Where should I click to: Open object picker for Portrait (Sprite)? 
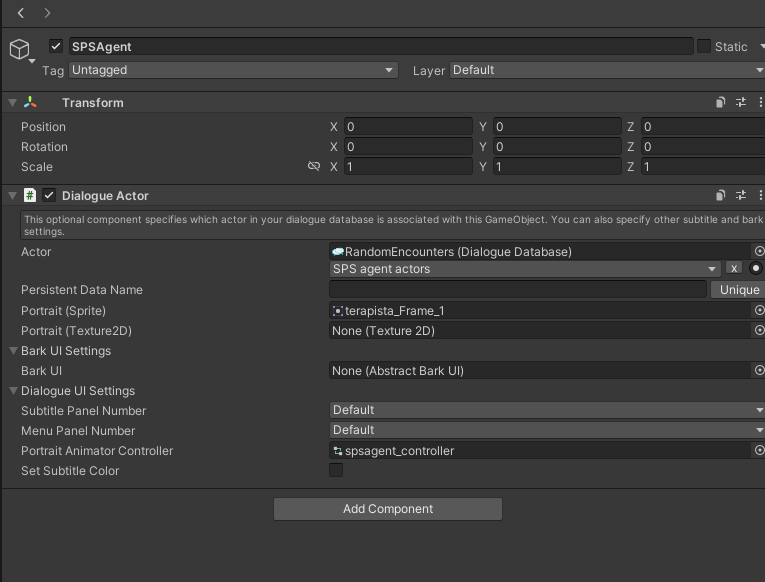pyautogui.click(x=759, y=310)
